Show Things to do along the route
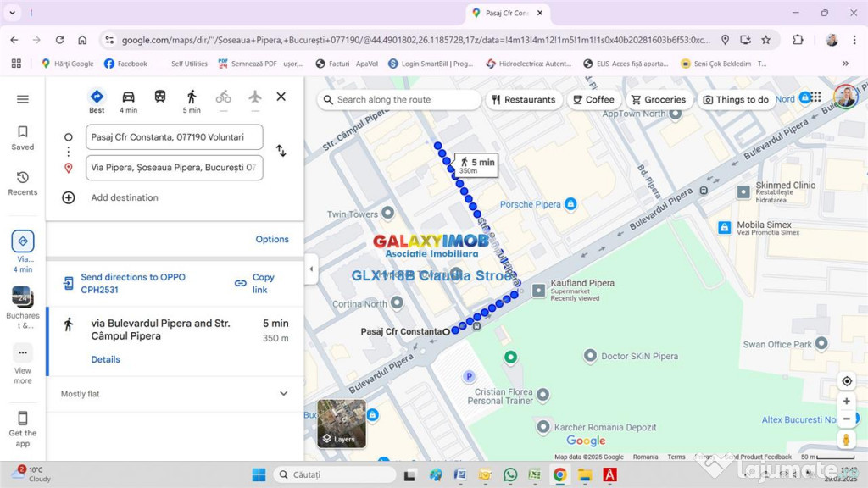Screen dimensions: 868x488 click(x=736, y=100)
